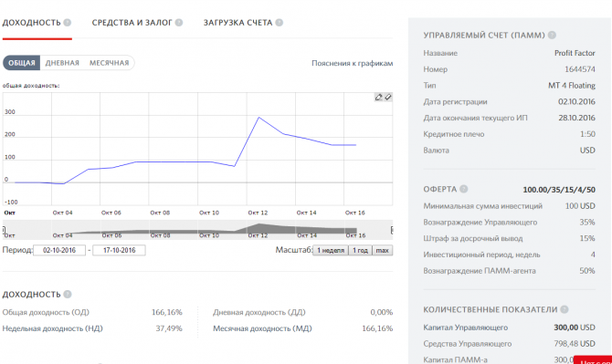Open help icon next to СРЕДСТВА И ЗАЛОГ
The height and width of the screenshot is (364, 612).
pos(179,23)
